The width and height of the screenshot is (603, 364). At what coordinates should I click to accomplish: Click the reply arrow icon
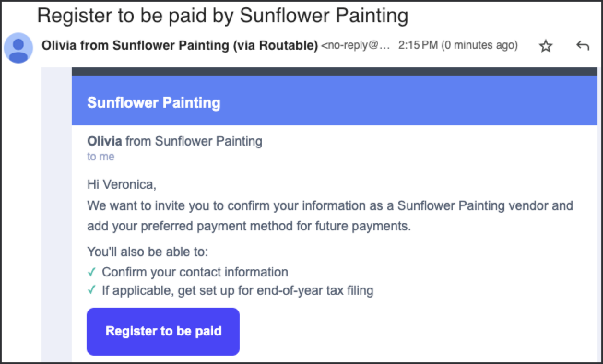click(x=583, y=46)
